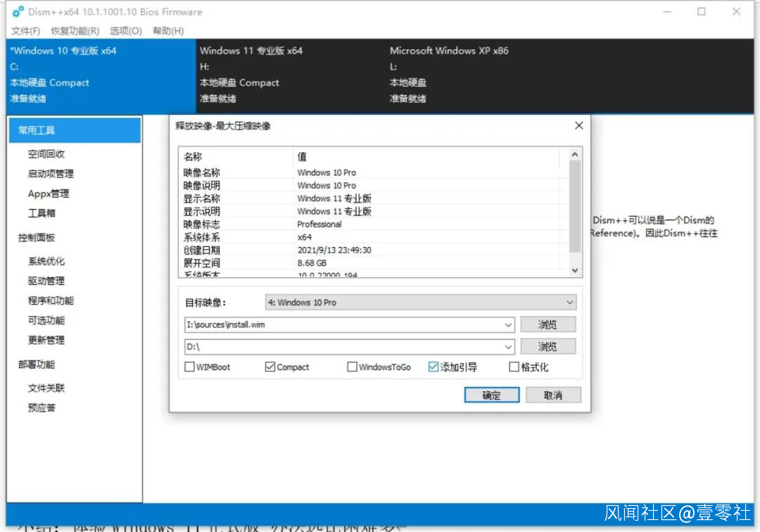Open Appx管理 in the sidebar
Screen dimensions: 760x532
coord(49,194)
